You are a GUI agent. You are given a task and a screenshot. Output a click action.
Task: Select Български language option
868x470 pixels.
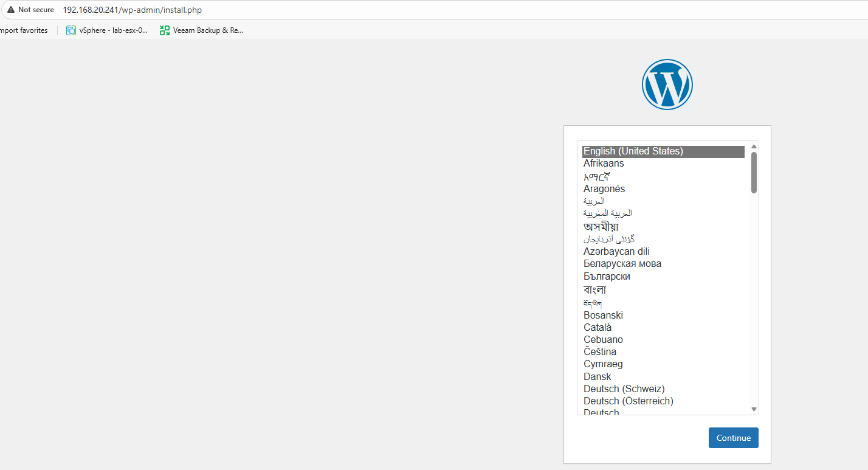607,277
